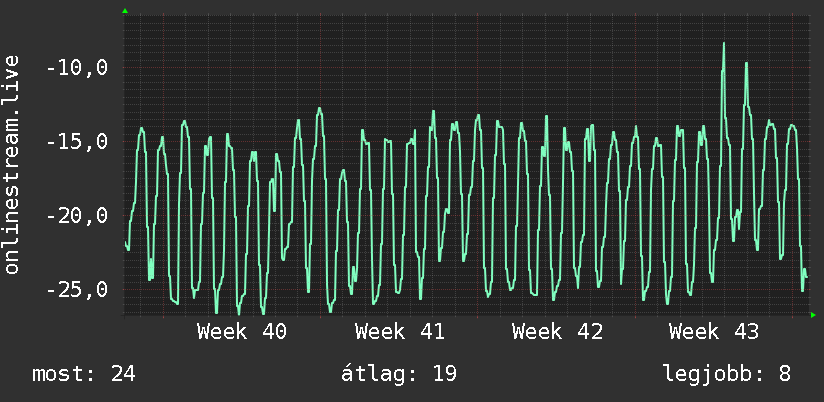Select the Week 42 axis label
This screenshot has height=402, width=824.
557,332
